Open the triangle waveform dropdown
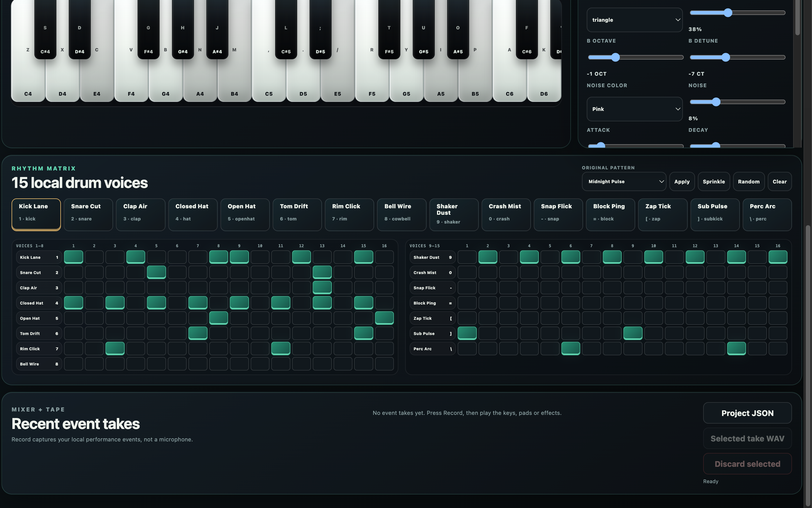 (x=634, y=20)
